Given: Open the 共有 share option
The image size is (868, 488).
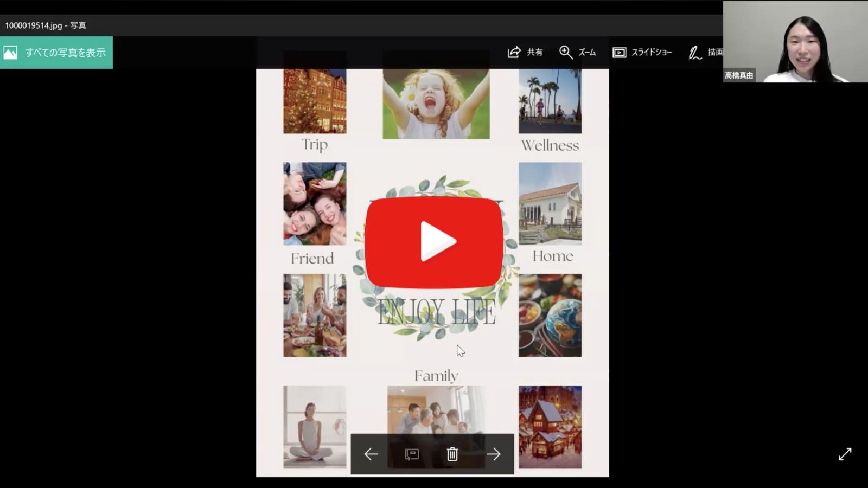Looking at the screenshot, I should [x=525, y=52].
